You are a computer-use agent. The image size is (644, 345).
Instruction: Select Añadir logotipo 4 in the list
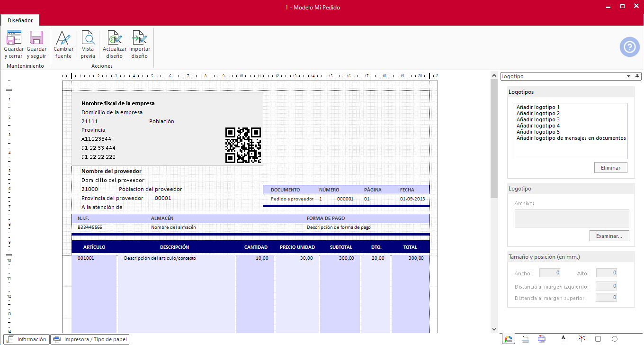coord(538,126)
